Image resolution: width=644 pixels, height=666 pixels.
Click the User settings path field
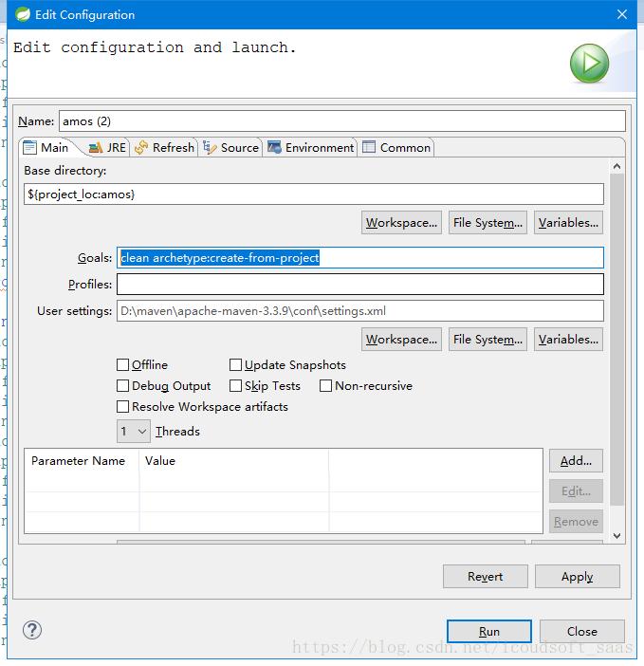(360, 311)
